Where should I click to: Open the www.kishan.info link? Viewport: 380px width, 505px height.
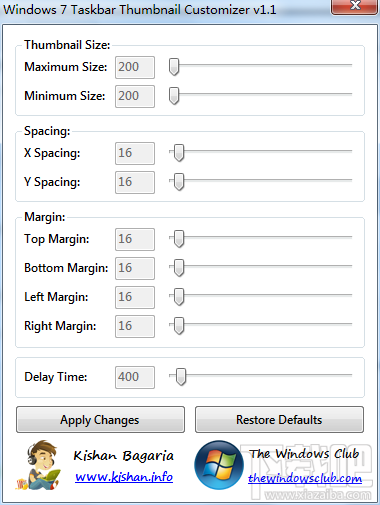point(124,477)
